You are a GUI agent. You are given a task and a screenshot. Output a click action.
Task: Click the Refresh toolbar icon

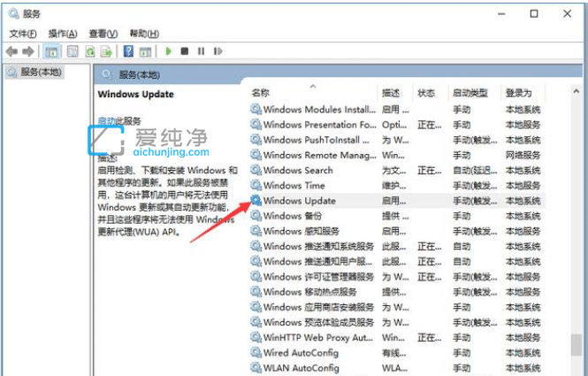click(89, 51)
